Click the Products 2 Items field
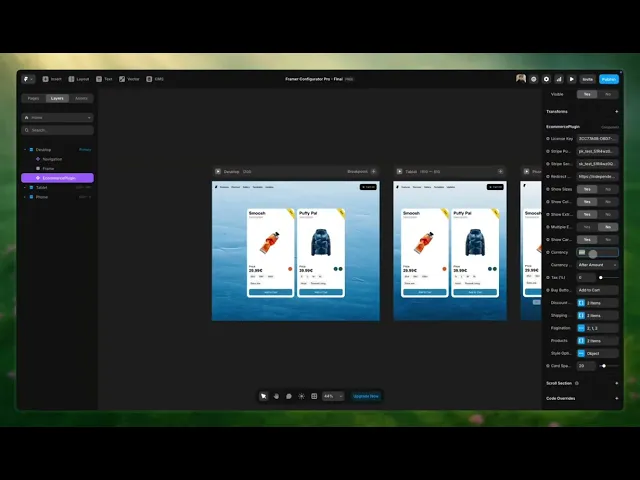This screenshot has width=640, height=480. (598, 341)
